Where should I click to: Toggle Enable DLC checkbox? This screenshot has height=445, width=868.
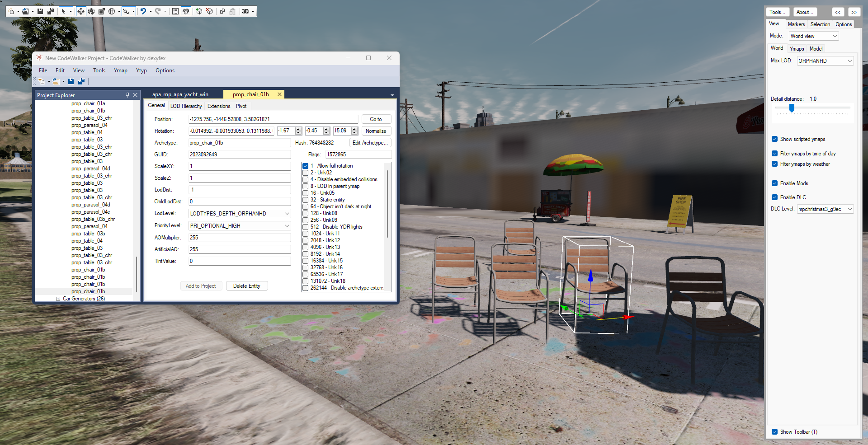point(774,197)
